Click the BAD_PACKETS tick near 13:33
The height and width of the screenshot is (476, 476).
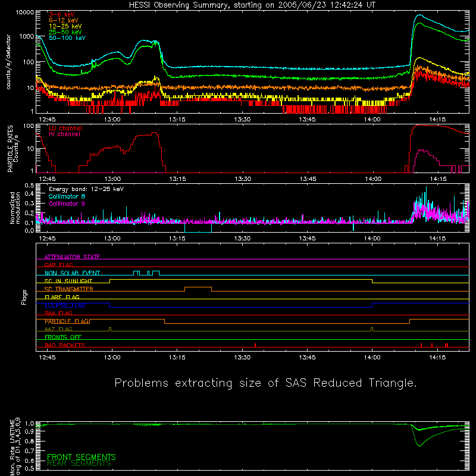tap(255, 345)
